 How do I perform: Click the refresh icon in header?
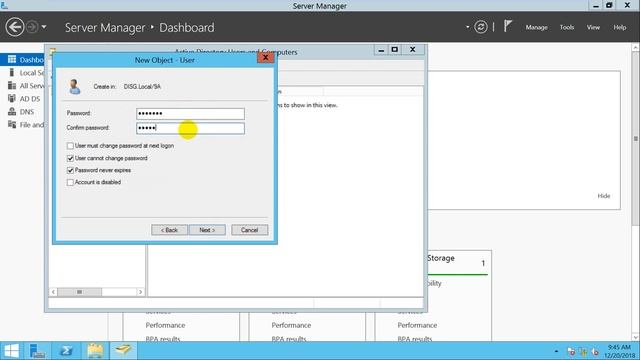pos(480,27)
